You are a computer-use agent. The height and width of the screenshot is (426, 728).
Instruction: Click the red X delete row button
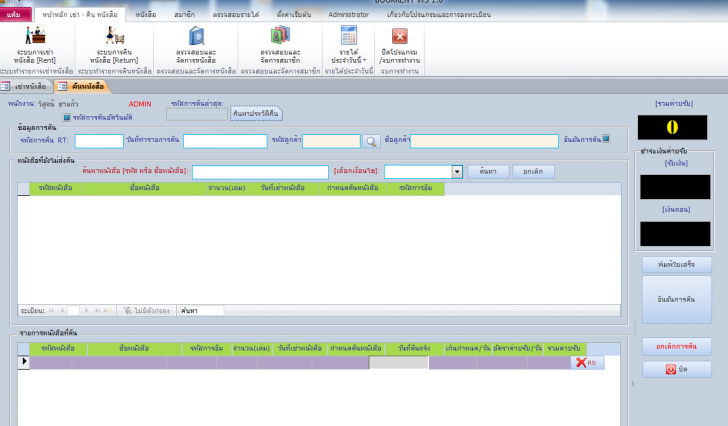click(x=587, y=362)
